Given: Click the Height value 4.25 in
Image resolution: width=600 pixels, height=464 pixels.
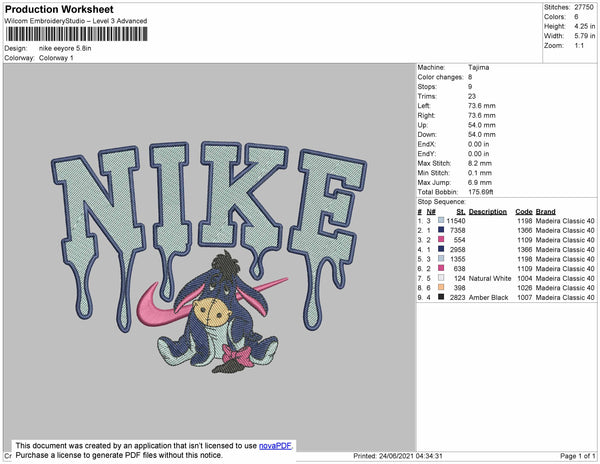Looking at the screenshot, I should click(x=584, y=26).
